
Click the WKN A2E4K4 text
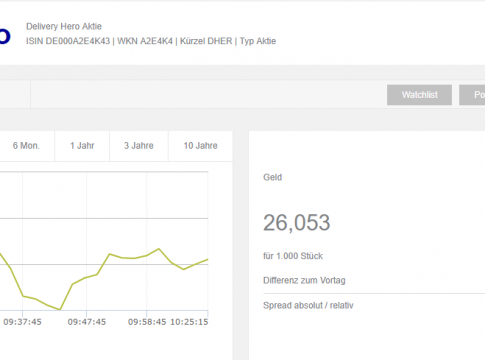(x=145, y=41)
